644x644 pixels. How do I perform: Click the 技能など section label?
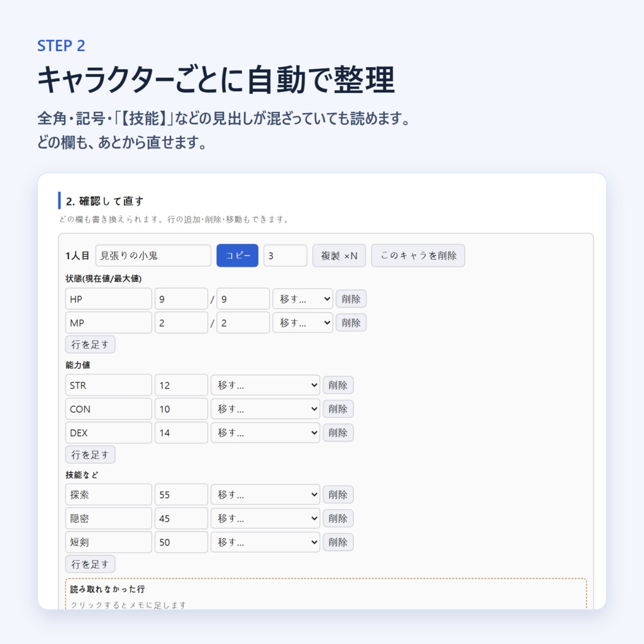82,475
